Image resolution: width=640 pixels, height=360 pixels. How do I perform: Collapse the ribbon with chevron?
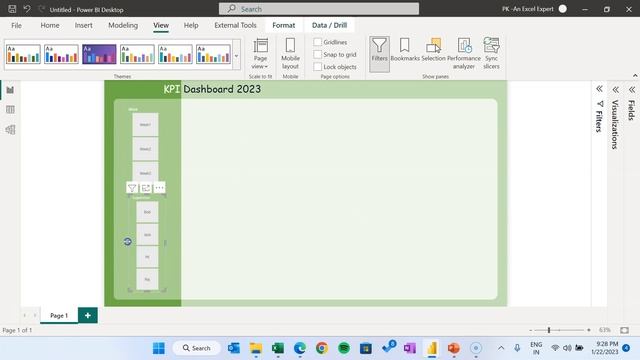click(635, 76)
